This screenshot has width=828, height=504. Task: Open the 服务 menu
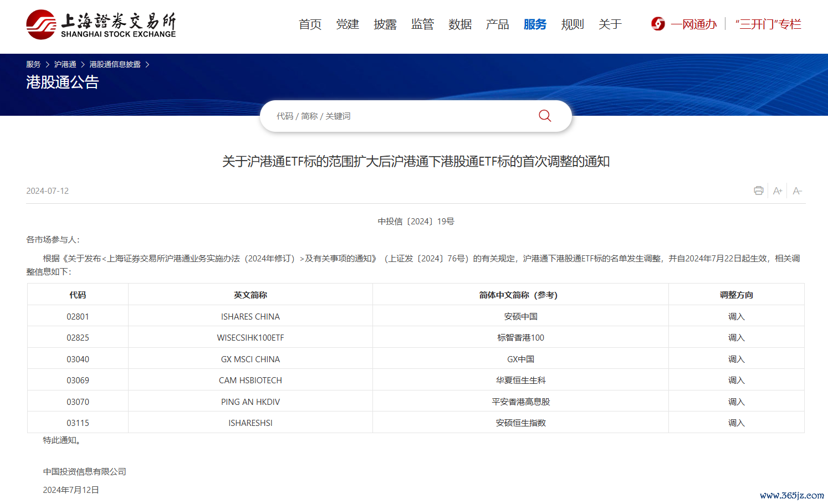coord(535,24)
